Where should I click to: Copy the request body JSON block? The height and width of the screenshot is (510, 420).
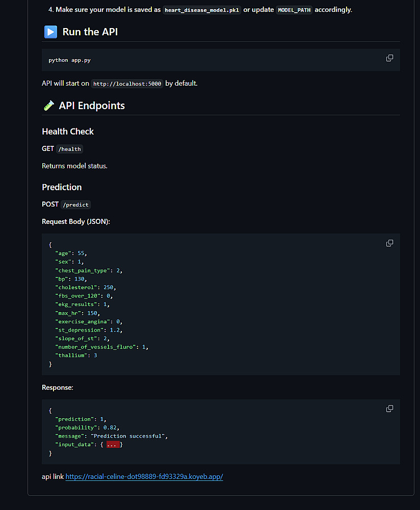coord(389,243)
